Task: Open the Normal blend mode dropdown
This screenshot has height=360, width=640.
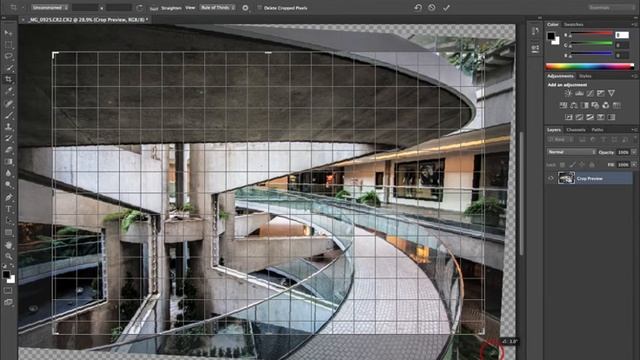Action: 571,152
